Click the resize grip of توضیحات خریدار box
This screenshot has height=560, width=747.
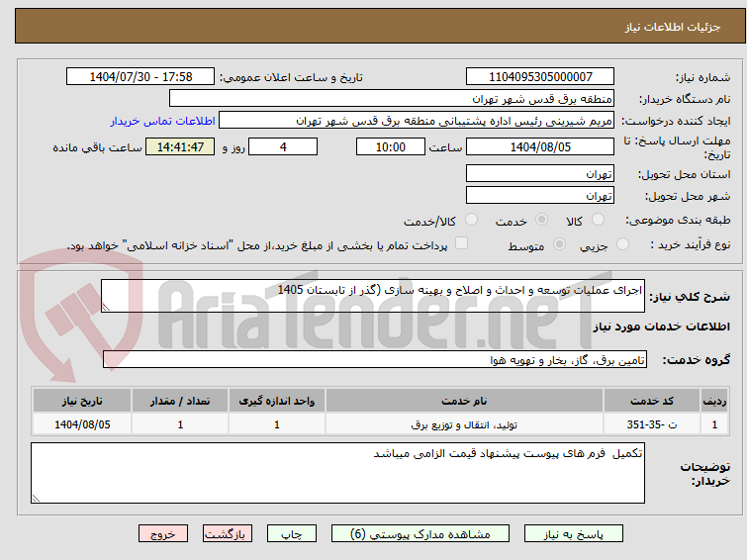point(36,499)
